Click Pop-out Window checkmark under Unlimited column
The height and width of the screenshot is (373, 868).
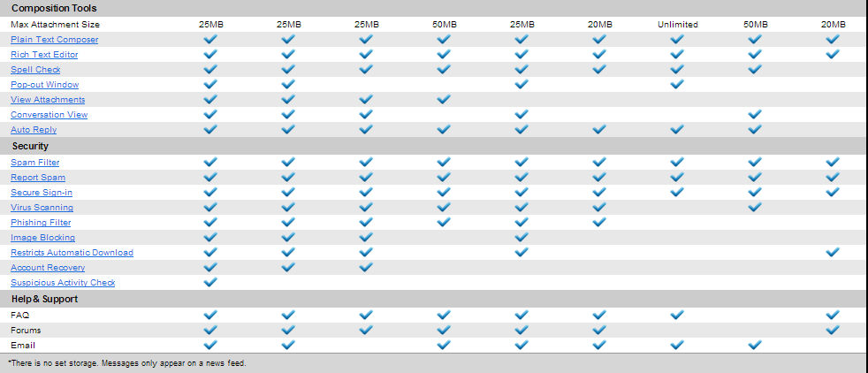(677, 85)
